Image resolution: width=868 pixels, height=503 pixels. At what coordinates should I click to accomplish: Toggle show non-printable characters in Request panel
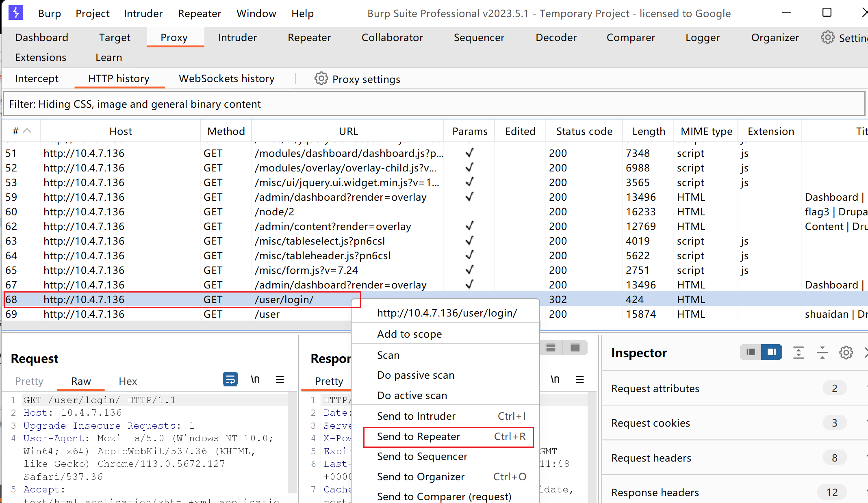(x=255, y=379)
